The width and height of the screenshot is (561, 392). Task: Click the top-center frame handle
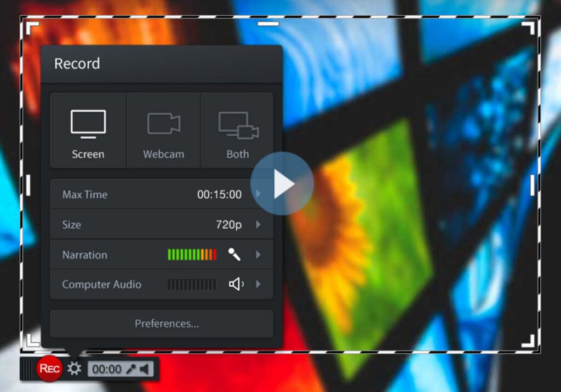pyautogui.click(x=268, y=24)
